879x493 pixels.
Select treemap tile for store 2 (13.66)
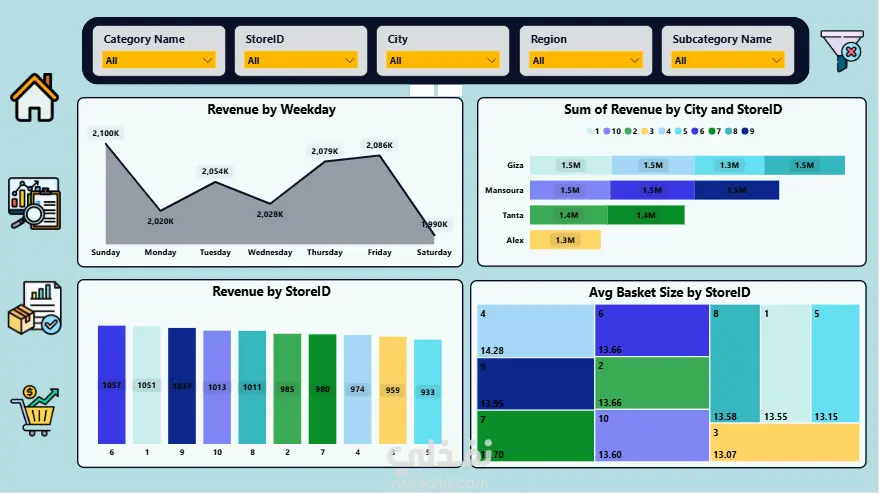[x=652, y=383]
